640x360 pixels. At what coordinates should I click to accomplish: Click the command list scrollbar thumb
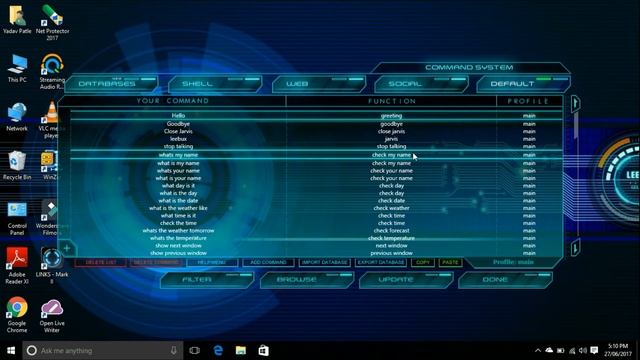click(576, 126)
